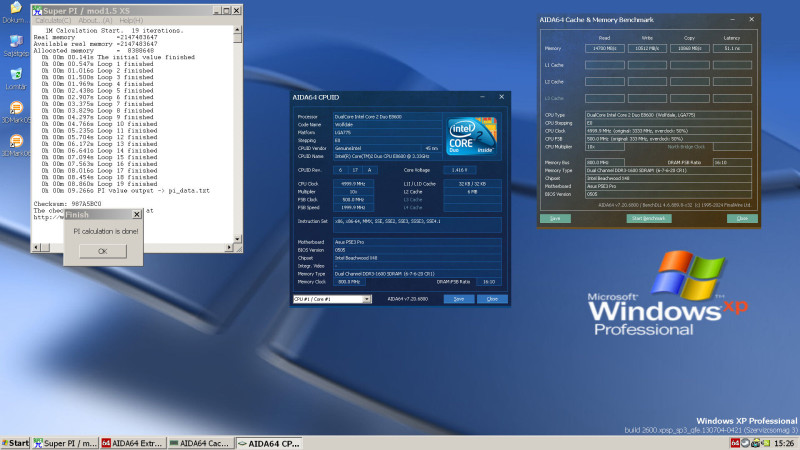Close the Finish dialog with X

pos(136,215)
